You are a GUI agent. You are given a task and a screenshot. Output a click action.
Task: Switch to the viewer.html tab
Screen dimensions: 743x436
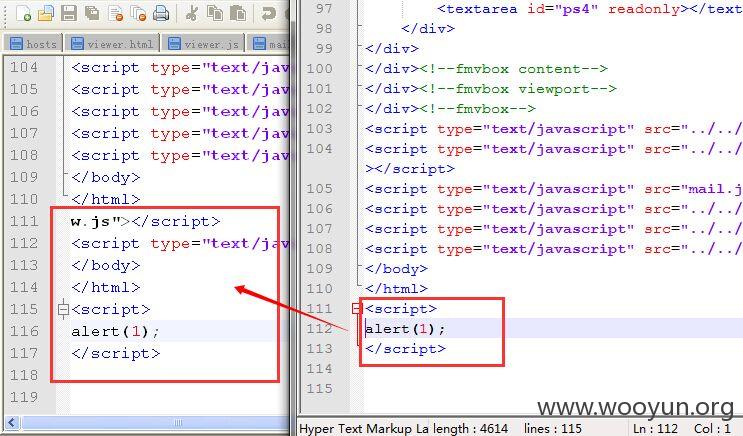(112, 44)
